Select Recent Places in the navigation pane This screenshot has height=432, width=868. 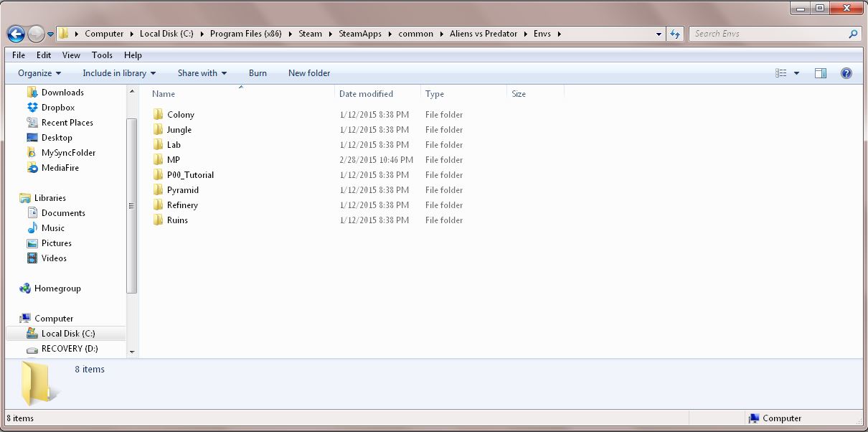tap(67, 123)
